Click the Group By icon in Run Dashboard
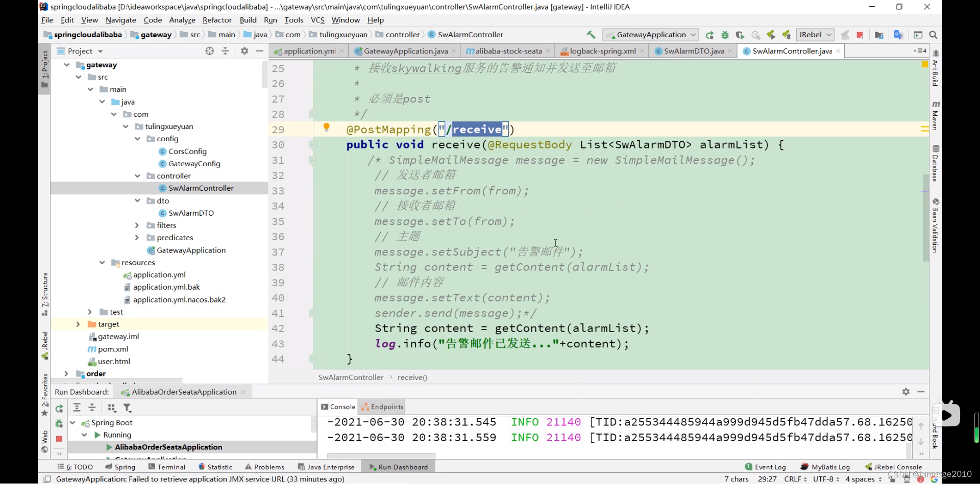The height and width of the screenshot is (484, 980). 112,407
